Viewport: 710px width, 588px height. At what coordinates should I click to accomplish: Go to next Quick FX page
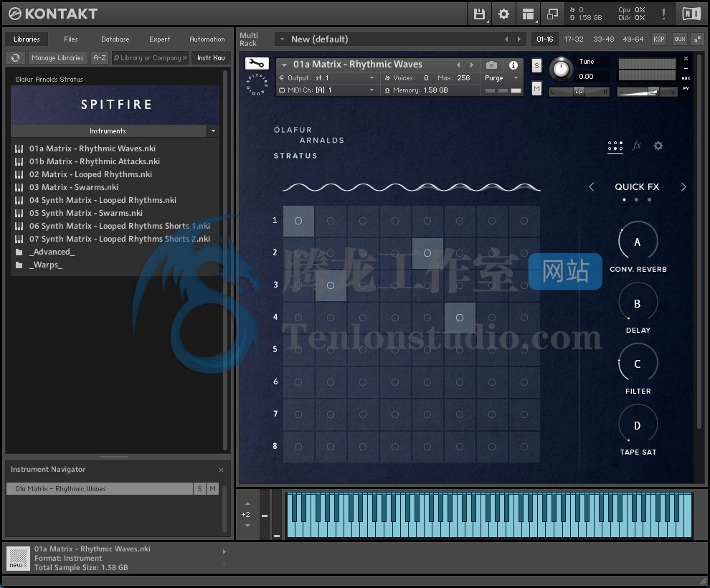tap(683, 187)
